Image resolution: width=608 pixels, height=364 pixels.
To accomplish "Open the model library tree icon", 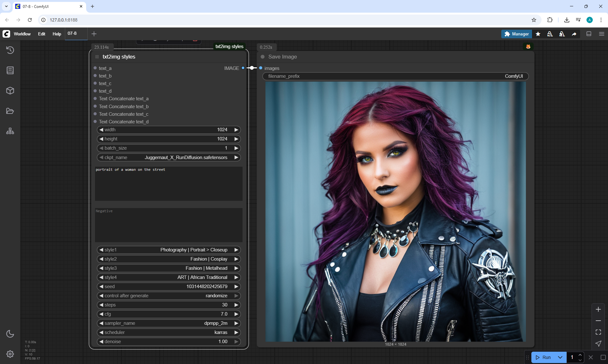I will (10, 131).
